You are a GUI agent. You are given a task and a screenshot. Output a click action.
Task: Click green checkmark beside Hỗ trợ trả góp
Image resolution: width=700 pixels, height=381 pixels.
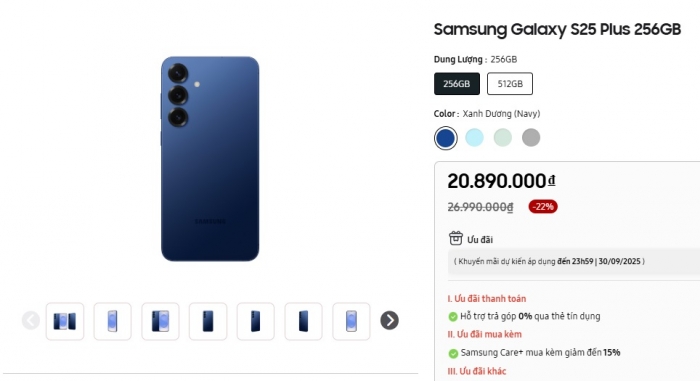pos(453,317)
